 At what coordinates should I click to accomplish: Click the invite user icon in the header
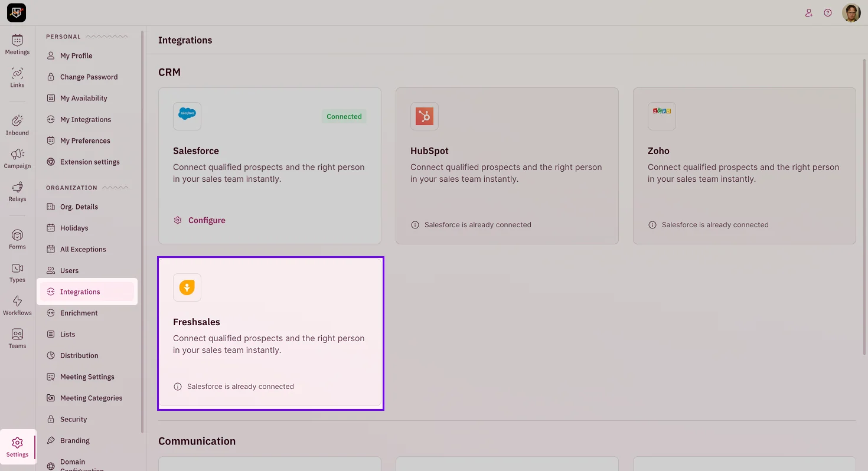click(x=809, y=12)
